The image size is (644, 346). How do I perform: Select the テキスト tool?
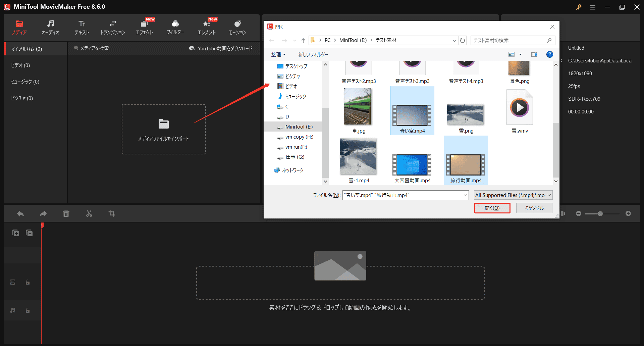point(82,27)
